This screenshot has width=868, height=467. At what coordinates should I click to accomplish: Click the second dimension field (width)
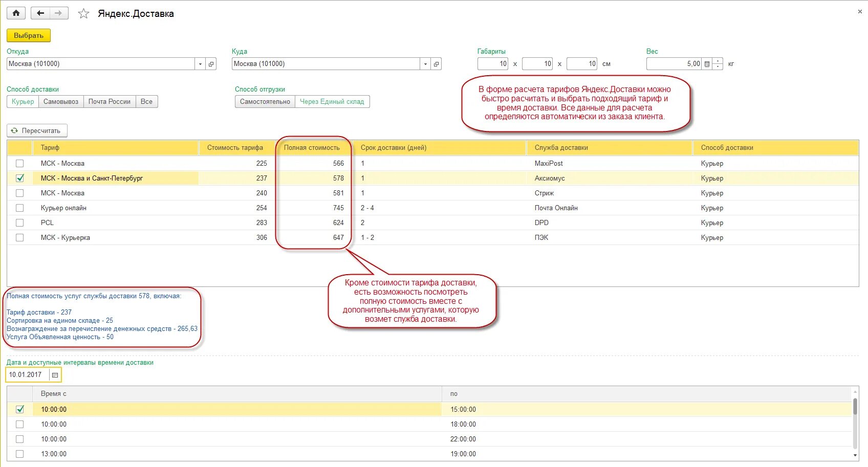537,64
